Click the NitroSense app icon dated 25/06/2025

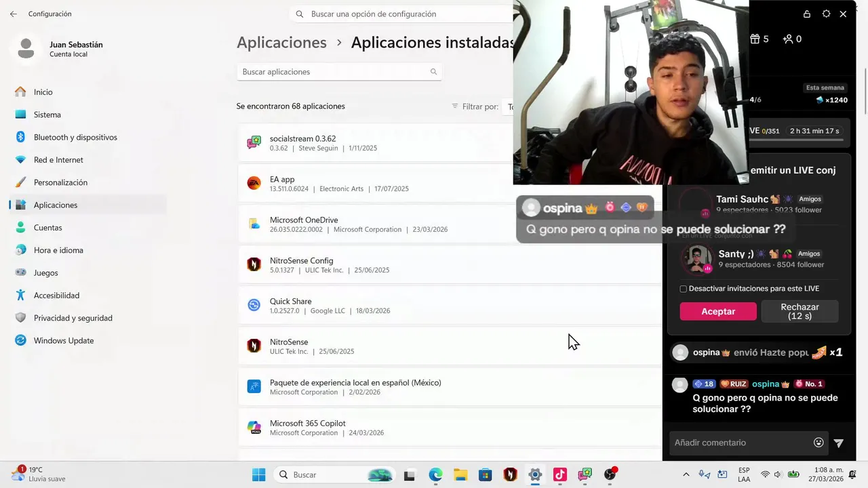pos(254,346)
